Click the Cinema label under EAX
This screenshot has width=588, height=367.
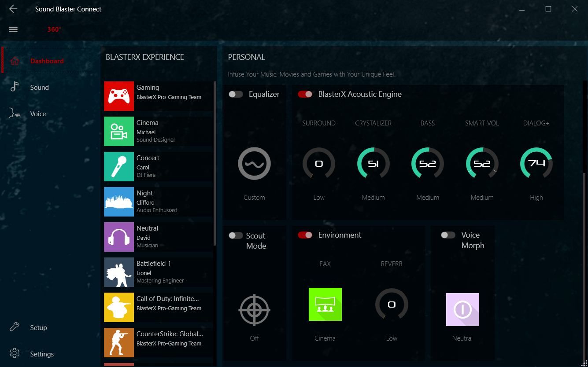(325, 338)
